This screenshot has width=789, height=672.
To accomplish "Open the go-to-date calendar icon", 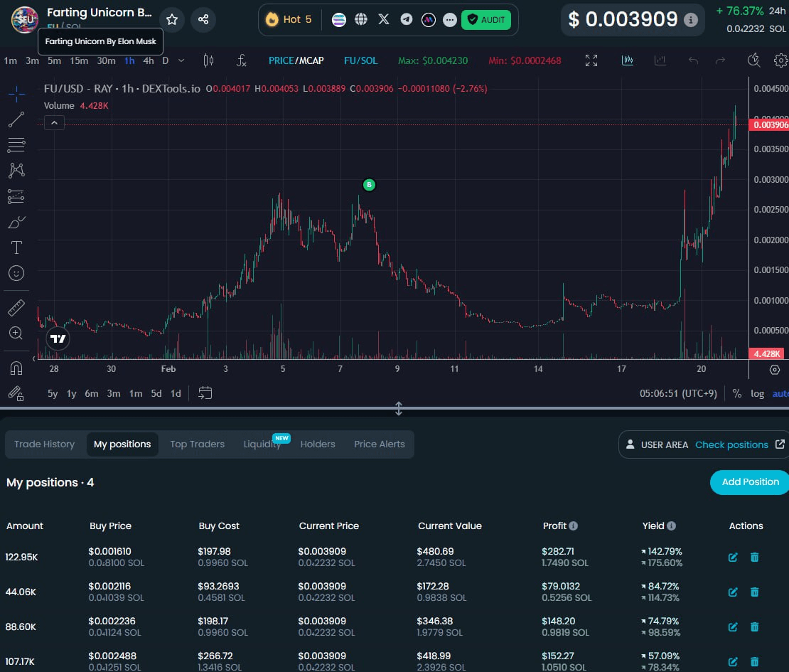I will 205,393.
